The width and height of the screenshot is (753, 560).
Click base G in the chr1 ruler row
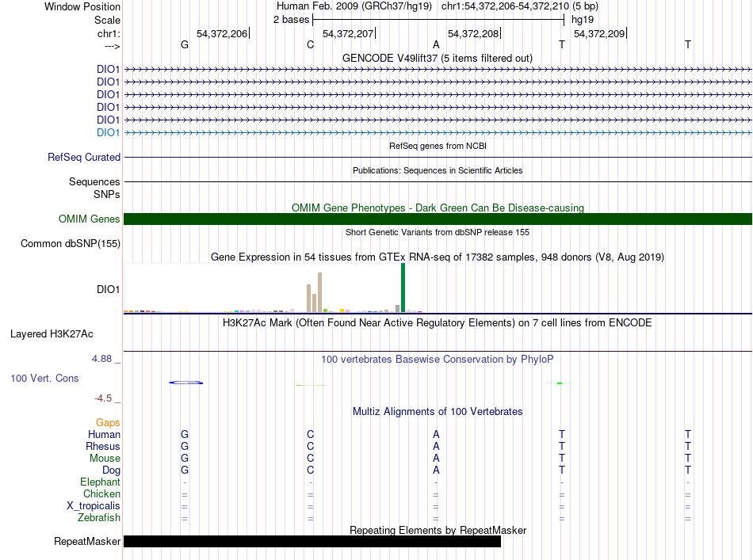click(x=185, y=44)
